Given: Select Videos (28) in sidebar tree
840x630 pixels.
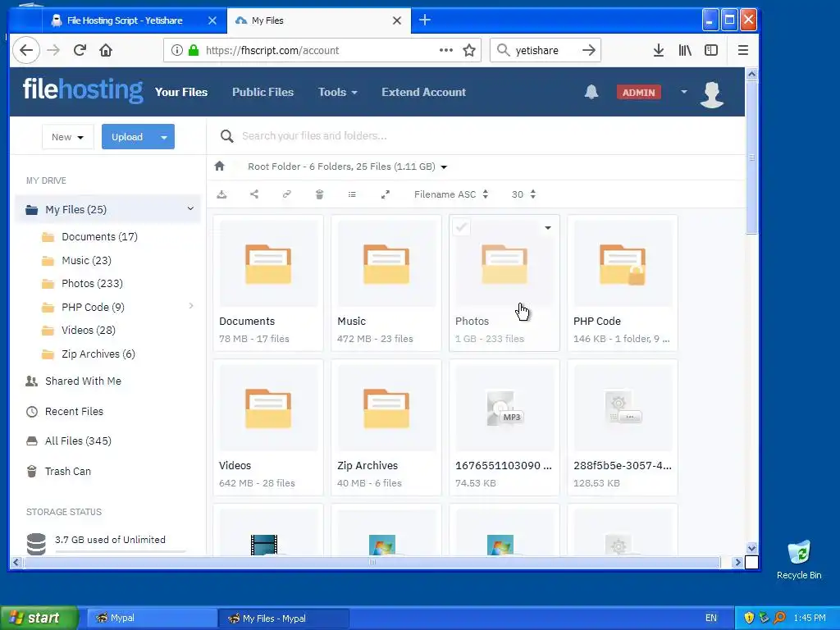Looking at the screenshot, I should point(89,330).
